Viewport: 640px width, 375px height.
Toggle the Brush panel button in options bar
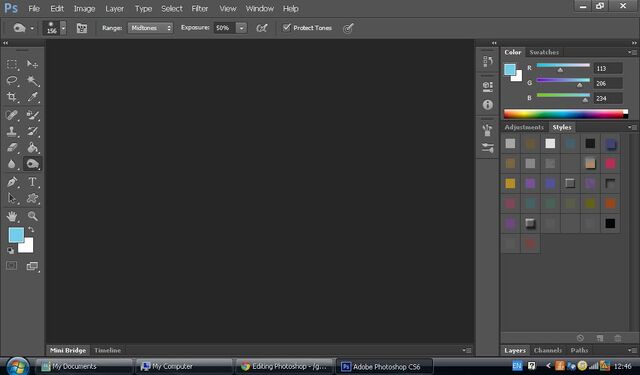(82, 28)
